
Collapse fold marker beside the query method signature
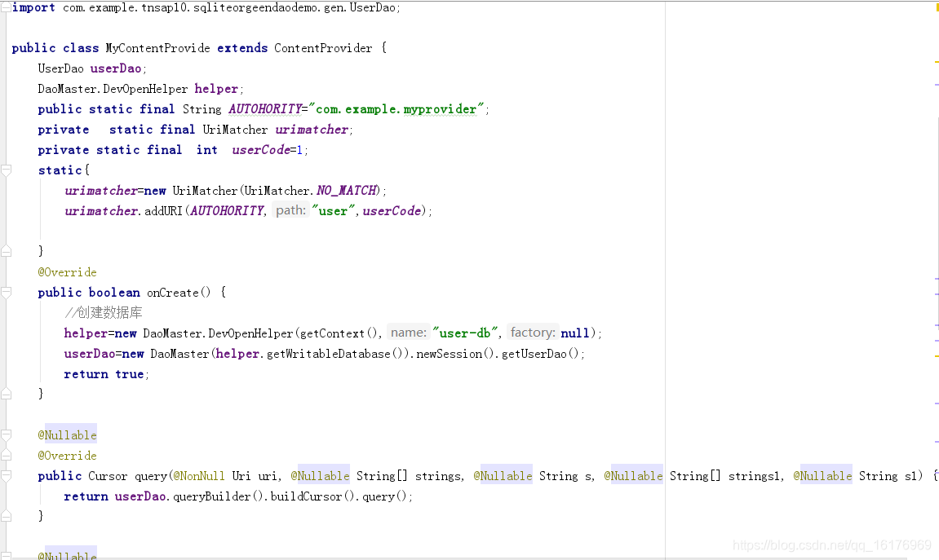click(6, 476)
